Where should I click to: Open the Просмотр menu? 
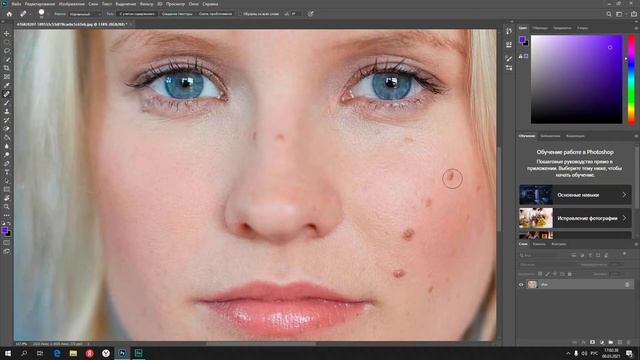click(x=175, y=4)
